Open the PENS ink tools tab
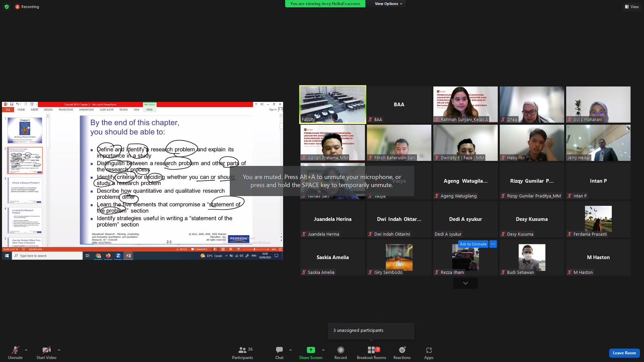 (x=150, y=110)
